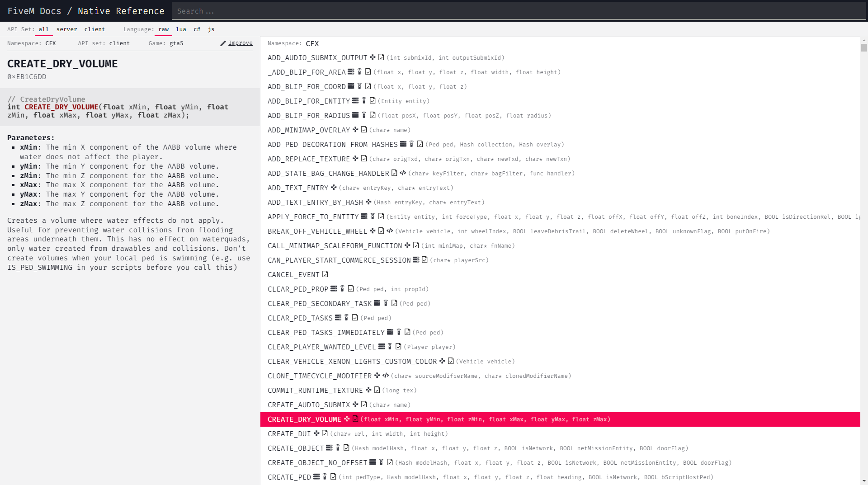
Task: Click the CFX namespace value in details panel
Action: click(x=51, y=43)
